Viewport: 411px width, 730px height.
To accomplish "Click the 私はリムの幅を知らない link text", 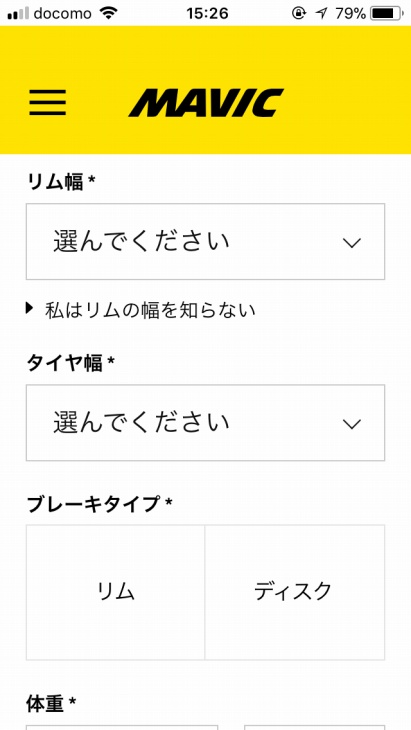I will click(150, 310).
